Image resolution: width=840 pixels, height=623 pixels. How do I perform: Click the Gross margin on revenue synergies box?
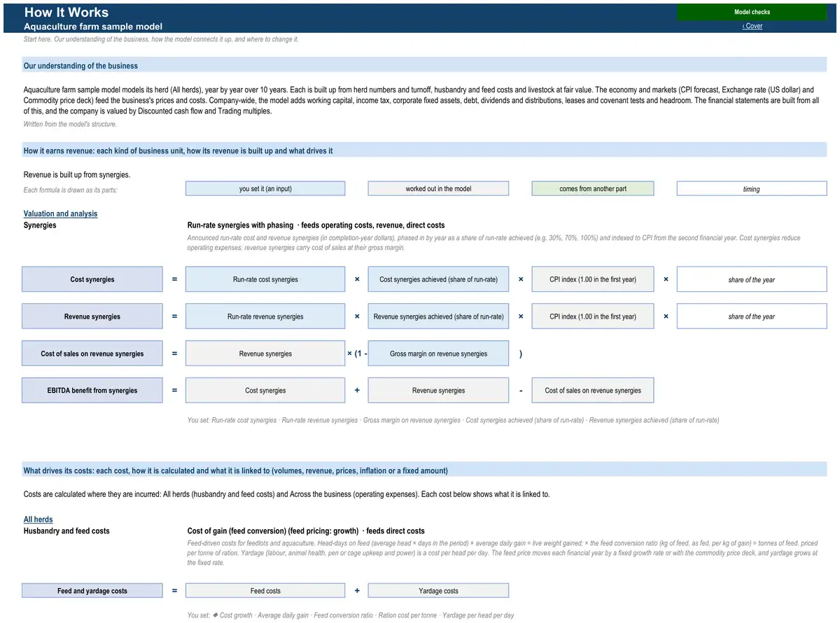pyautogui.click(x=438, y=353)
